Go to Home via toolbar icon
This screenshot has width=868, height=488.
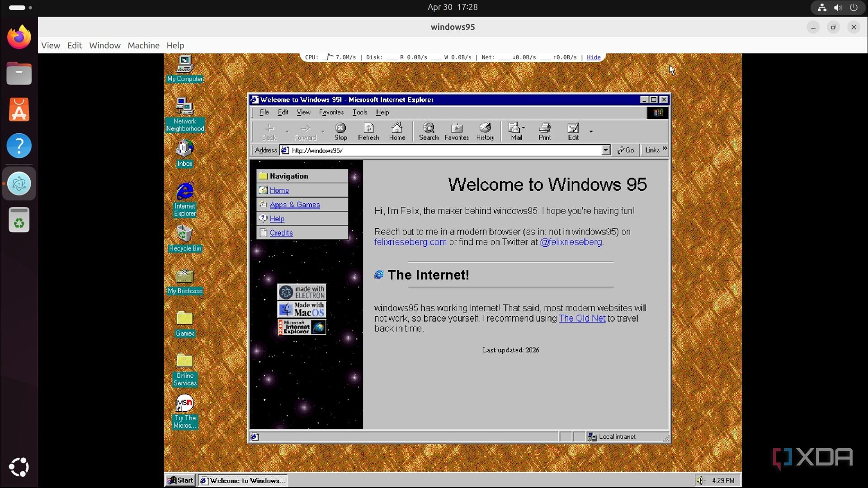tap(397, 132)
